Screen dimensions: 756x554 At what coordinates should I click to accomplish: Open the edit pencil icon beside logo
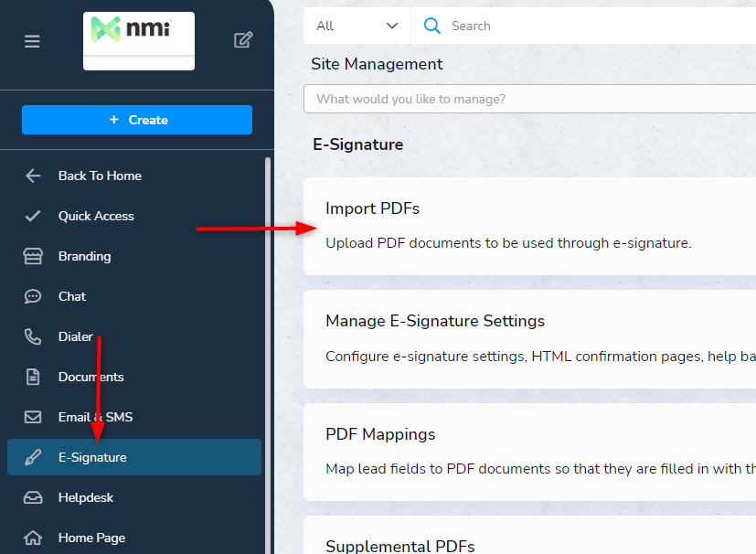(x=243, y=40)
